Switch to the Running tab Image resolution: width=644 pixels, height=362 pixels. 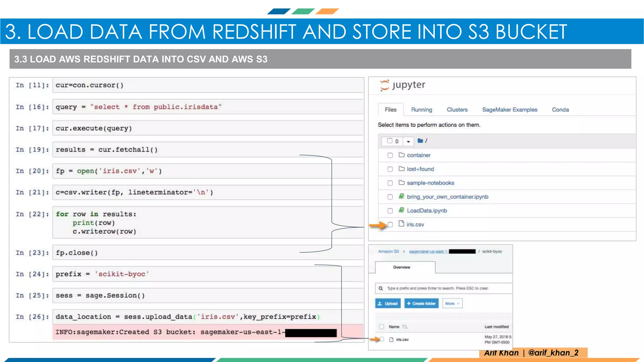(421, 110)
